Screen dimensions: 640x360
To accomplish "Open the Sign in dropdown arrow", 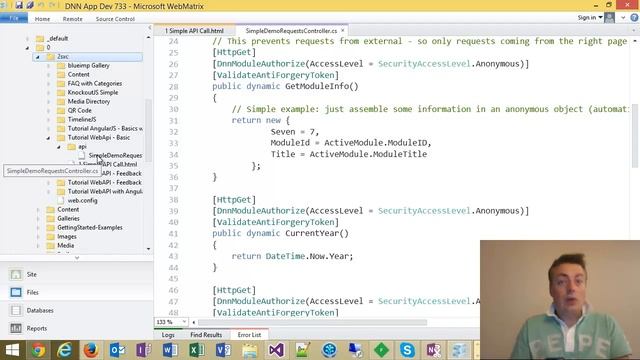I will click(600, 18).
